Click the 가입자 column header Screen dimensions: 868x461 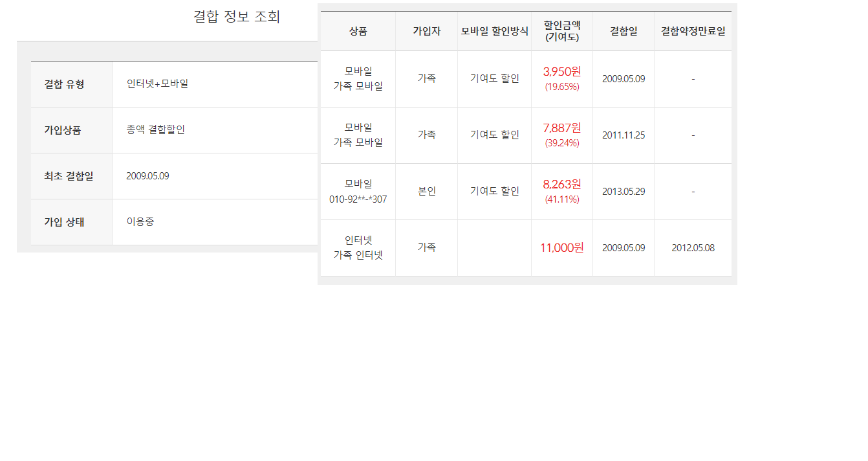coord(426,31)
